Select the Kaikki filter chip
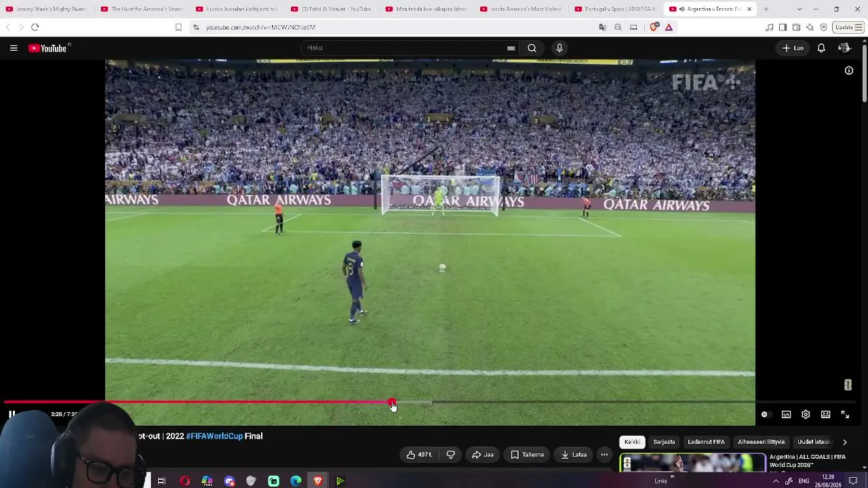This screenshot has height=488, width=868. coord(632,442)
